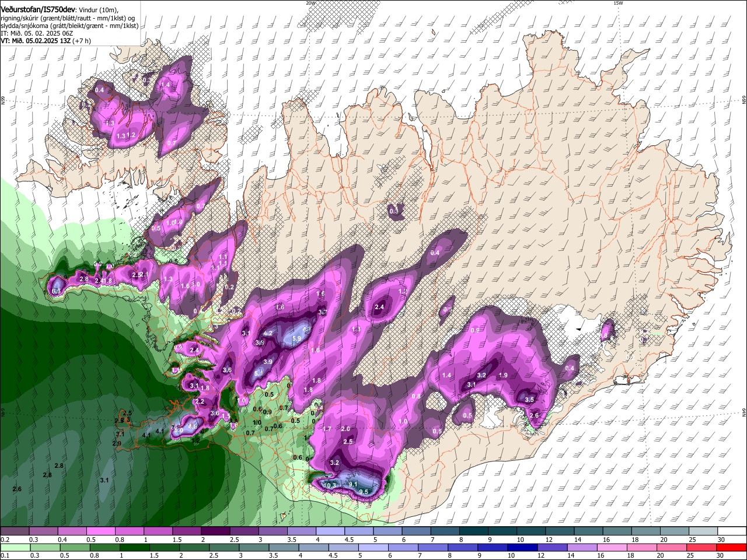Click the 'slydda/snjókoma' legend description line

69,26
